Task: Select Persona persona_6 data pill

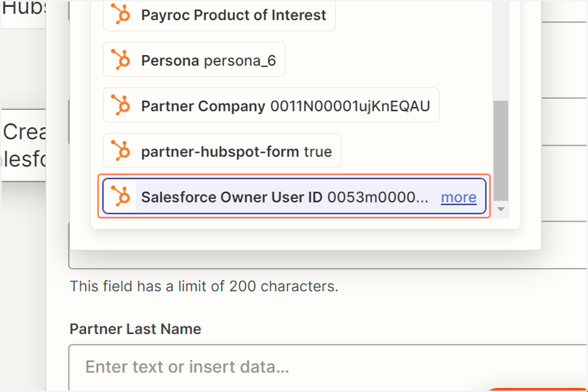Action: 194,60
